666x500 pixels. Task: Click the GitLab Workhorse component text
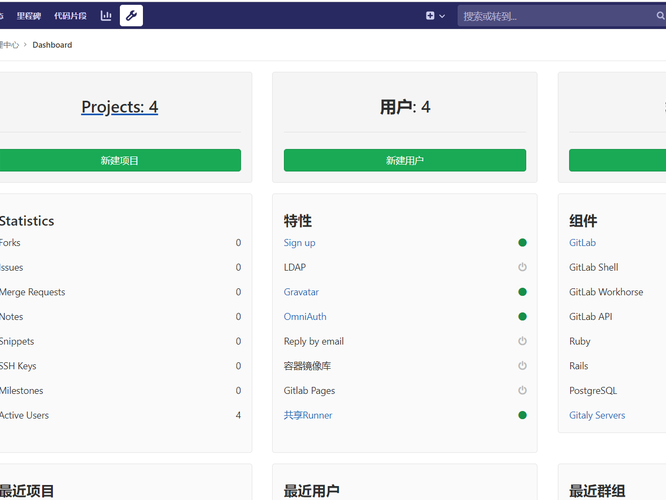[x=606, y=292]
